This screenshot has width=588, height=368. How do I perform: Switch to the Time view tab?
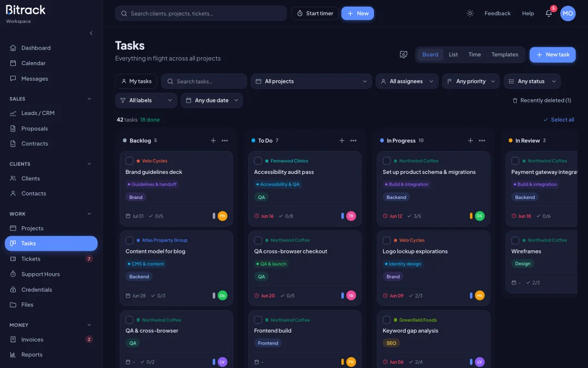(x=474, y=55)
